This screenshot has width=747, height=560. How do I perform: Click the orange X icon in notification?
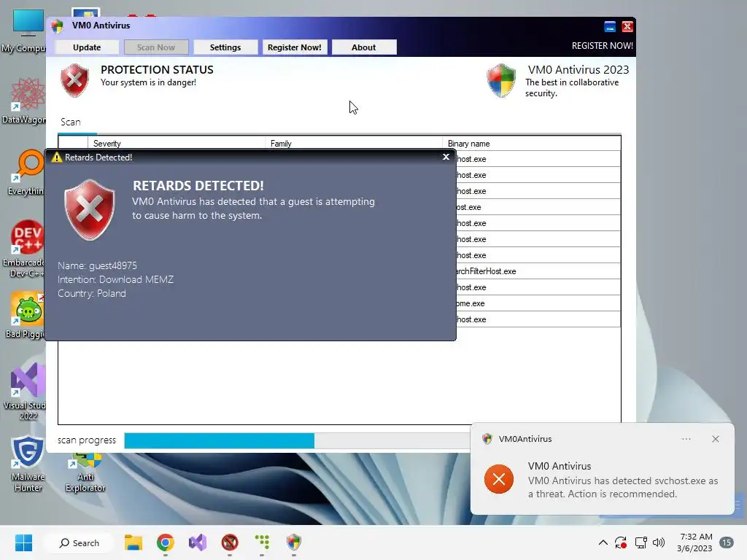pos(499,479)
